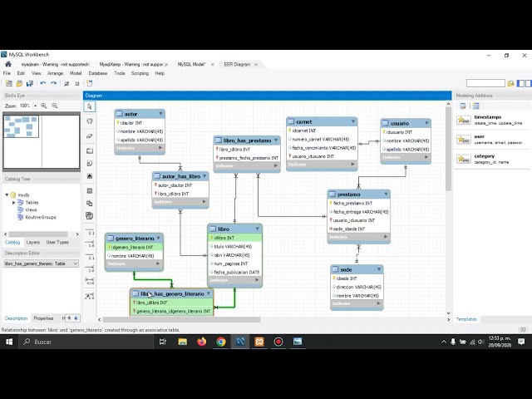Toggle grid display toolbar icon
The height and width of the screenshot is (399, 532).
(x=66, y=83)
